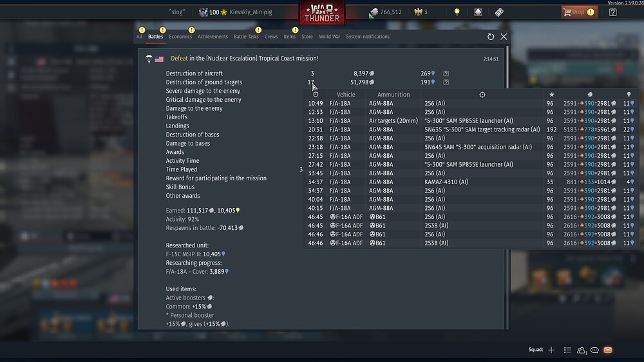Click Destruction of ground targets label

(204, 82)
